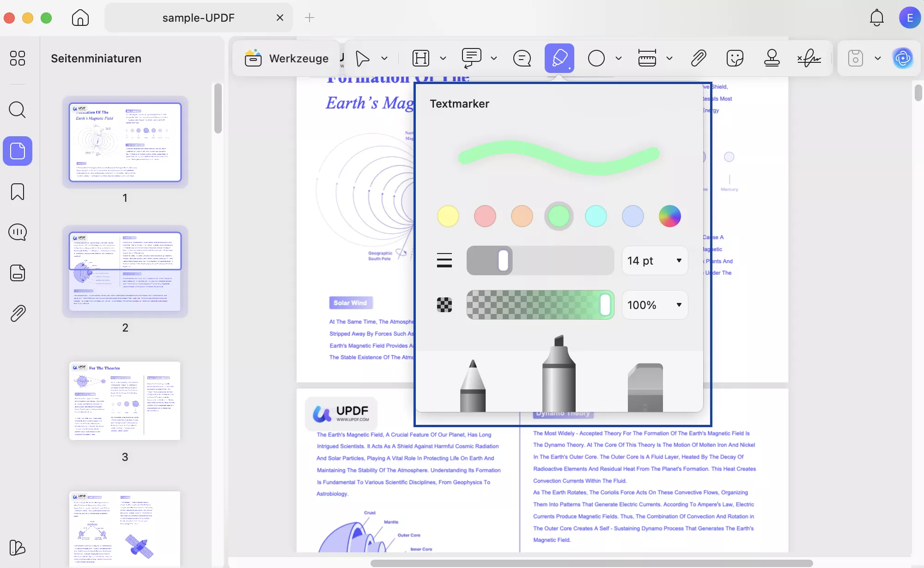Expand the ruler tool options chevron
The height and width of the screenshot is (568, 924).
tap(669, 58)
